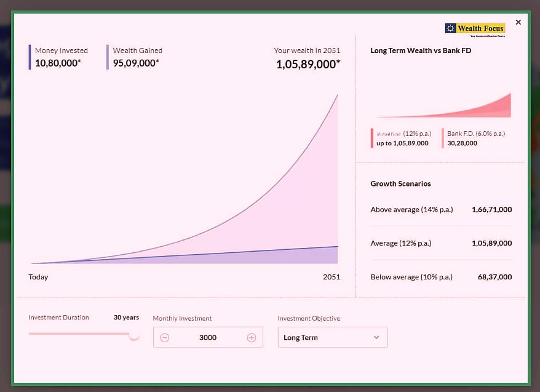Click the dropdown chevron beside Long Term
540x392 pixels.
(x=376, y=337)
